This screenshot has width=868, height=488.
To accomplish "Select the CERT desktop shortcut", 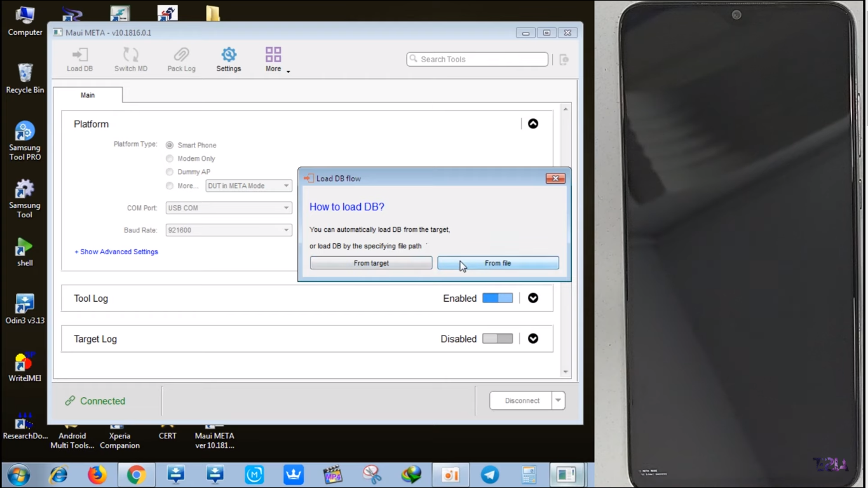I will (x=168, y=432).
